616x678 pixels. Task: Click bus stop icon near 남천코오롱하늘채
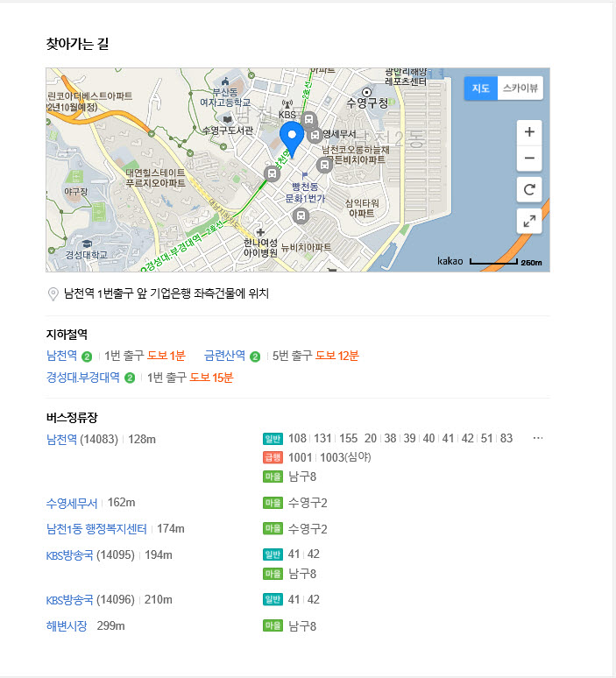click(x=324, y=165)
